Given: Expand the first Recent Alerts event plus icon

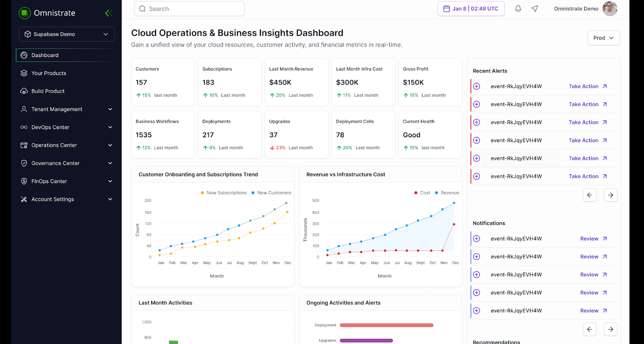Looking at the screenshot, I should (x=477, y=86).
